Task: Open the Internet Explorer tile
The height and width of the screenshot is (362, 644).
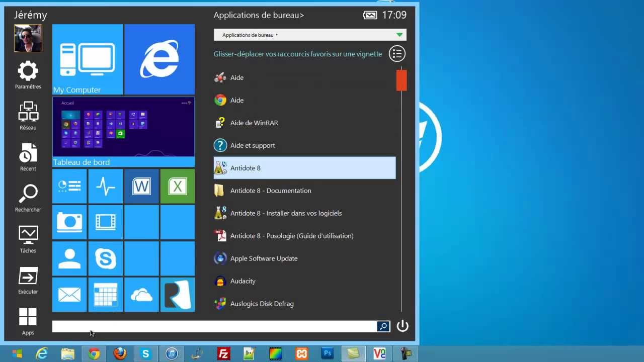Action: coord(159,59)
